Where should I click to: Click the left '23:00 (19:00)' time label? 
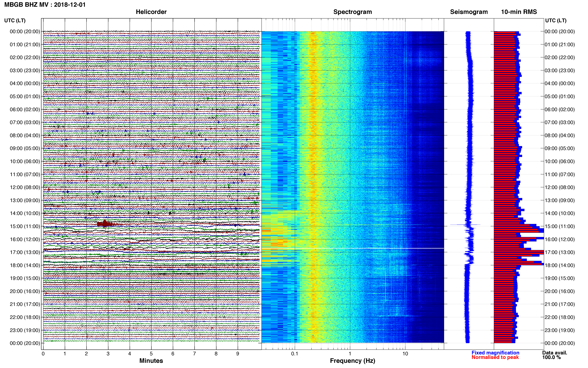coord(25,330)
